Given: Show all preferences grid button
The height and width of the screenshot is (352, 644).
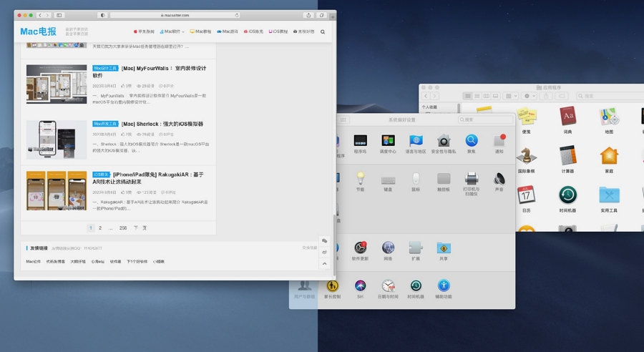Looking at the screenshot, I should click(x=343, y=119).
